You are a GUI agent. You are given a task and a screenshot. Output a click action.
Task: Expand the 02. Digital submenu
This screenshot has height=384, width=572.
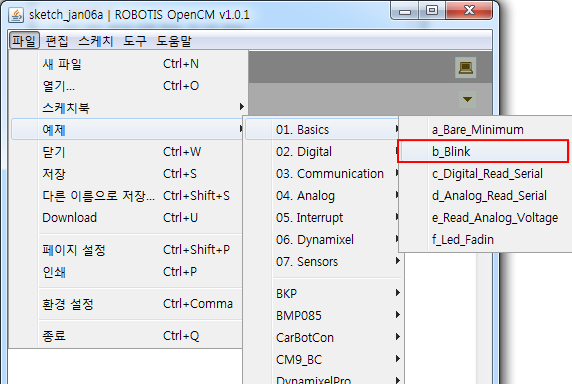coord(323,152)
